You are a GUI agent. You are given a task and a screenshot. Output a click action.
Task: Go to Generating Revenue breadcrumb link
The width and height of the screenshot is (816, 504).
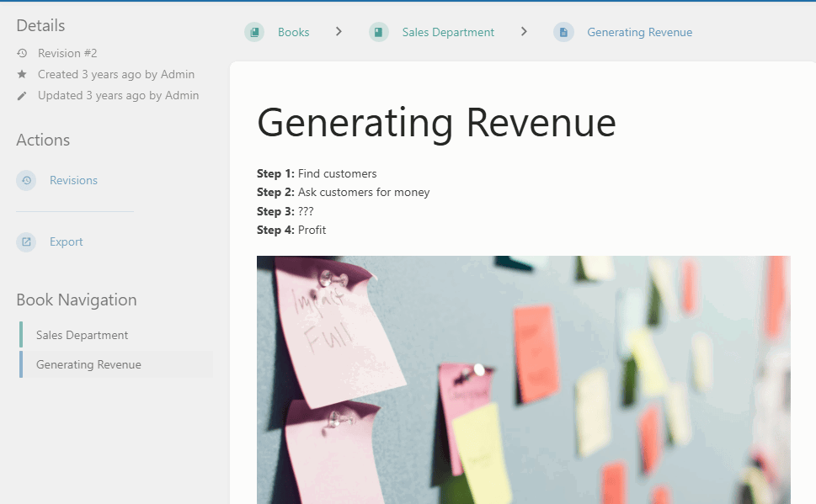[640, 32]
